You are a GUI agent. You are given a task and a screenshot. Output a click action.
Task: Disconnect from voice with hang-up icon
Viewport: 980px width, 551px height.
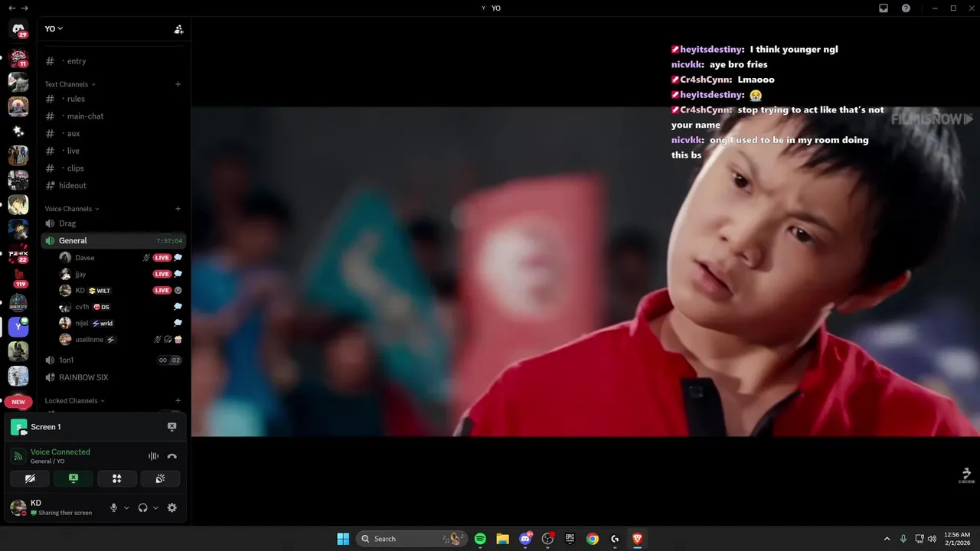pos(171,456)
